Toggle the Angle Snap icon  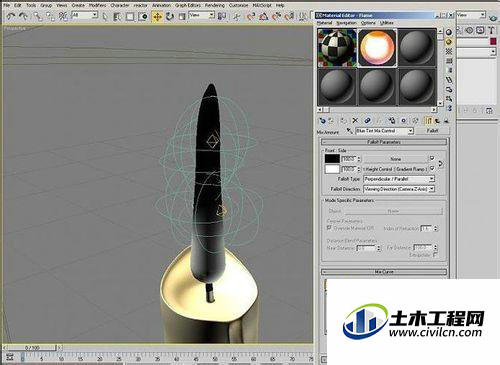pyautogui.click(x=264, y=16)
